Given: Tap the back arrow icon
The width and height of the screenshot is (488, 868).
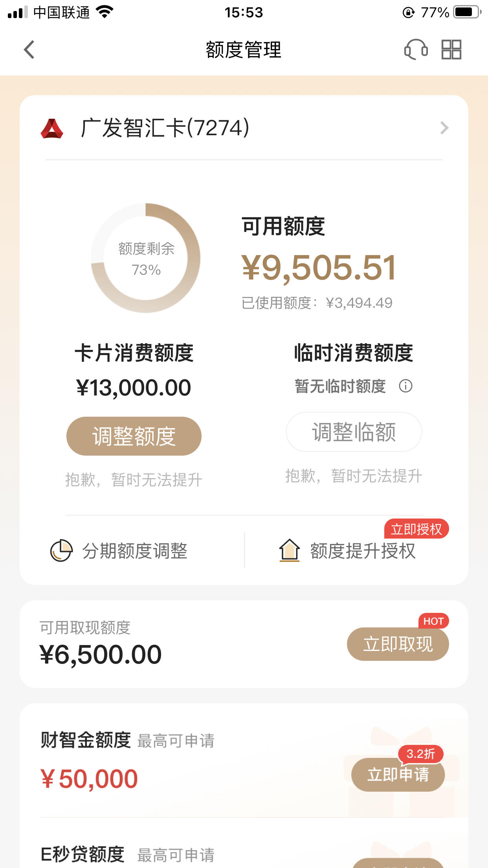Looking at the screenshot, I should click(x=29, y=50).
